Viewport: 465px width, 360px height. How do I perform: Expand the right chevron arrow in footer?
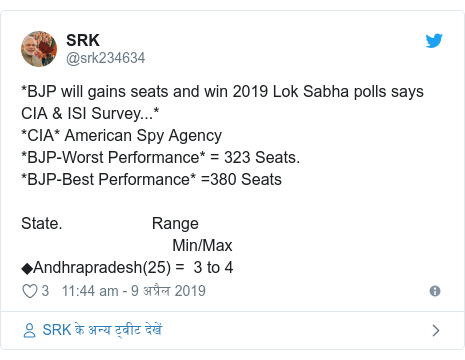point(436,330)
